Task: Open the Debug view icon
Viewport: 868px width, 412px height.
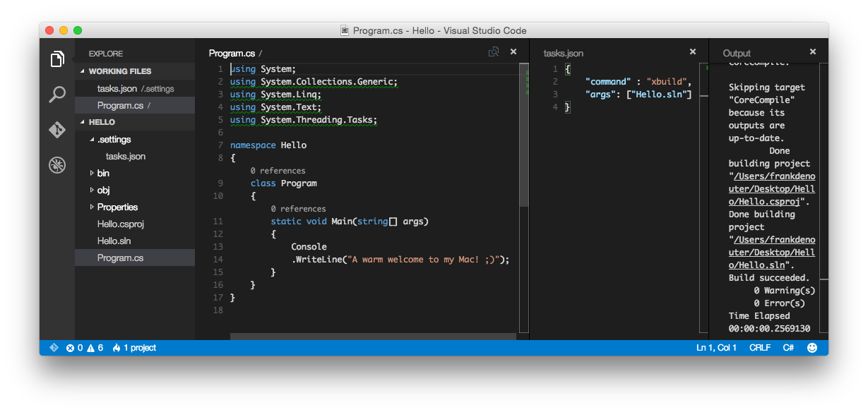Action: (x=57, y=165)
